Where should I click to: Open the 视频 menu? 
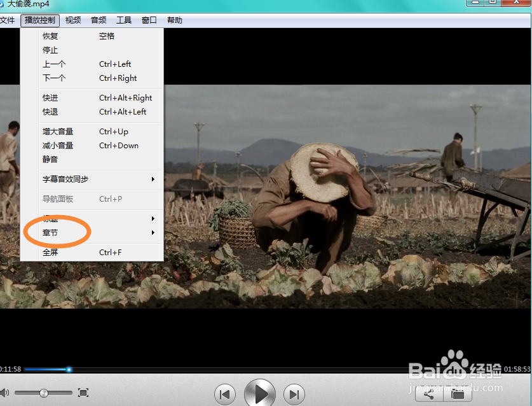coord(73,20)
